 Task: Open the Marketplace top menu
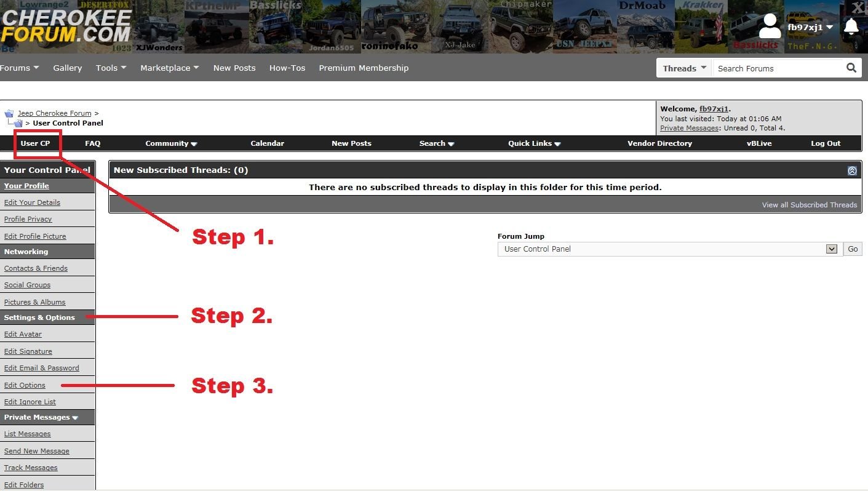(169, 68)
